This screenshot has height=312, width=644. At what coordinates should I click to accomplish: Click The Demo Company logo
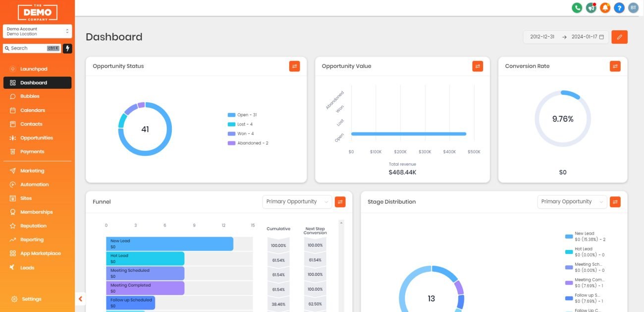[37, 12]
